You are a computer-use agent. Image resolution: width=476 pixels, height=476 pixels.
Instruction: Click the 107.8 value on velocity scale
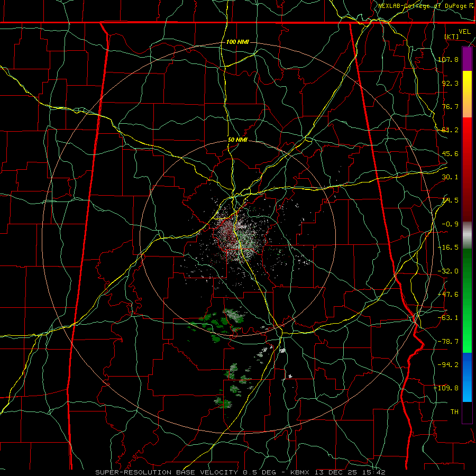(448, 59)
